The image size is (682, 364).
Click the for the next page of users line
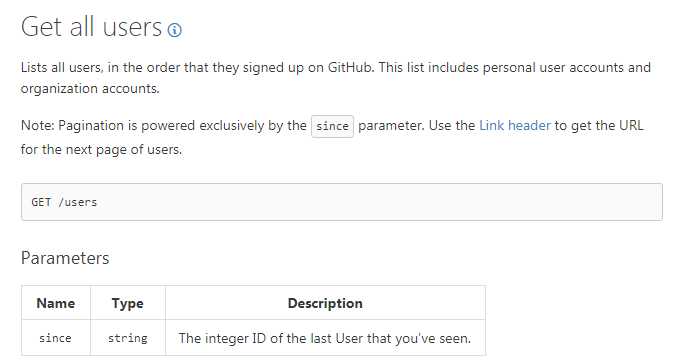click(x=101, y=150)
